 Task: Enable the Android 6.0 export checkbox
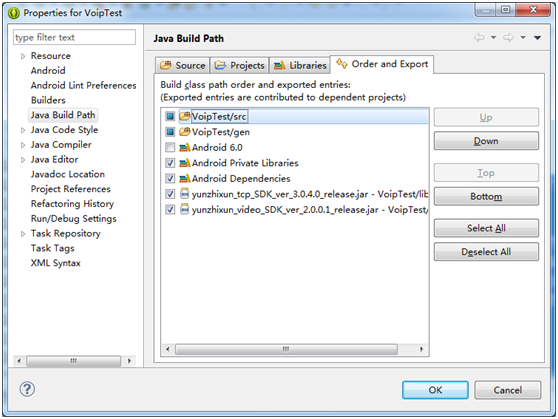170,147
